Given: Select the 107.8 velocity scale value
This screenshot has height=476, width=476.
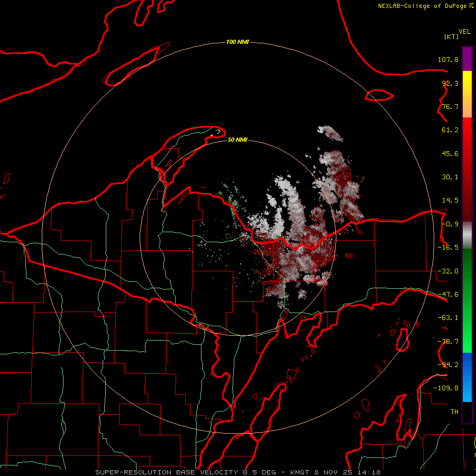Looking at the screenshot, I should click(x=448, y=59).
